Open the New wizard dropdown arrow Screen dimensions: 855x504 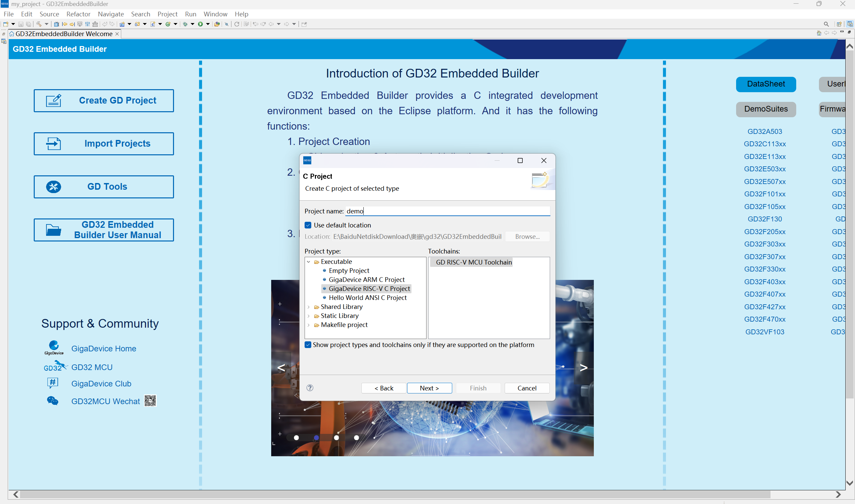[13, 24]
